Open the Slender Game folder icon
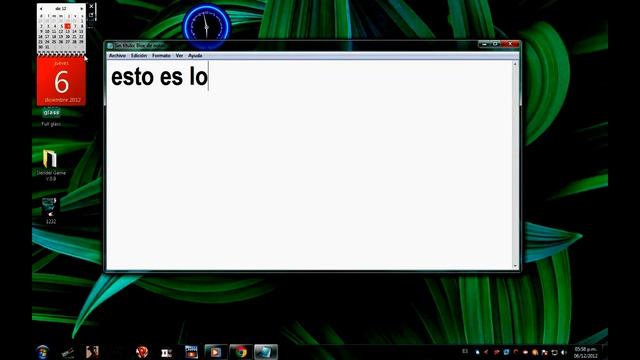 [51, 164]
